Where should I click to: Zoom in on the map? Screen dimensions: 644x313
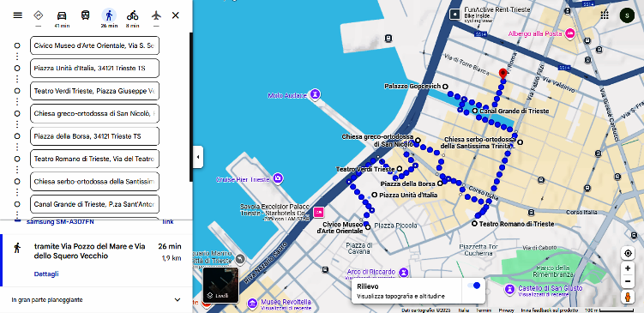[x=628, y=268]
